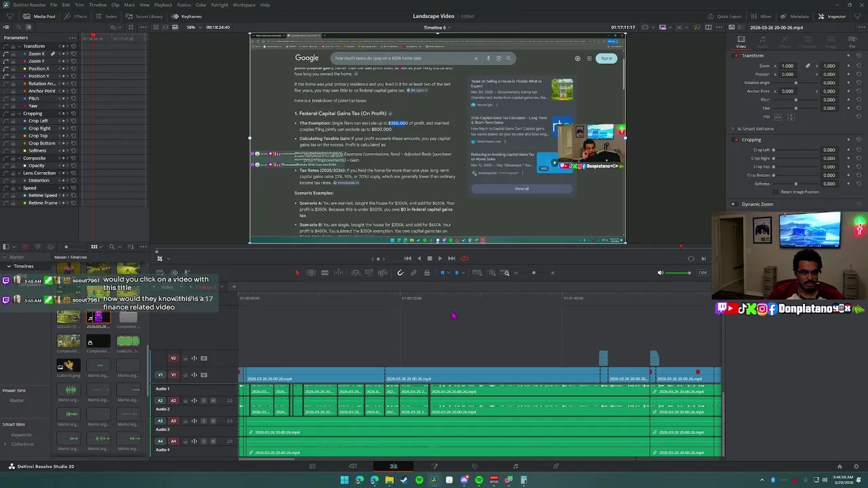Collapse Transform group in keyframes parameters list
868x488 pixels.
(20, 46)
